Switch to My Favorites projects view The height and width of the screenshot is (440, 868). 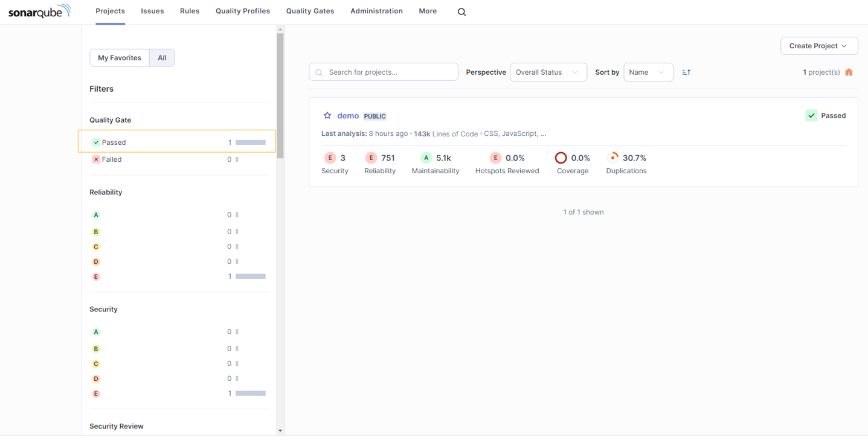pos(120,58)
